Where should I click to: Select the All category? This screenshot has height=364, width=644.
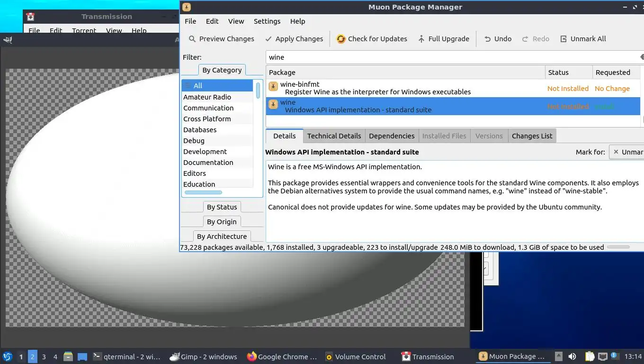tap(217, 86)
